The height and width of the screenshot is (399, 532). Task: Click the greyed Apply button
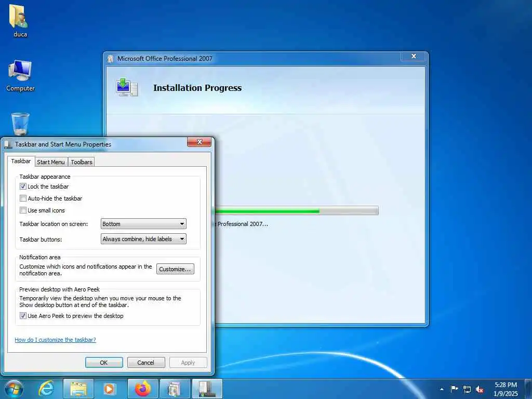point(188,362)
